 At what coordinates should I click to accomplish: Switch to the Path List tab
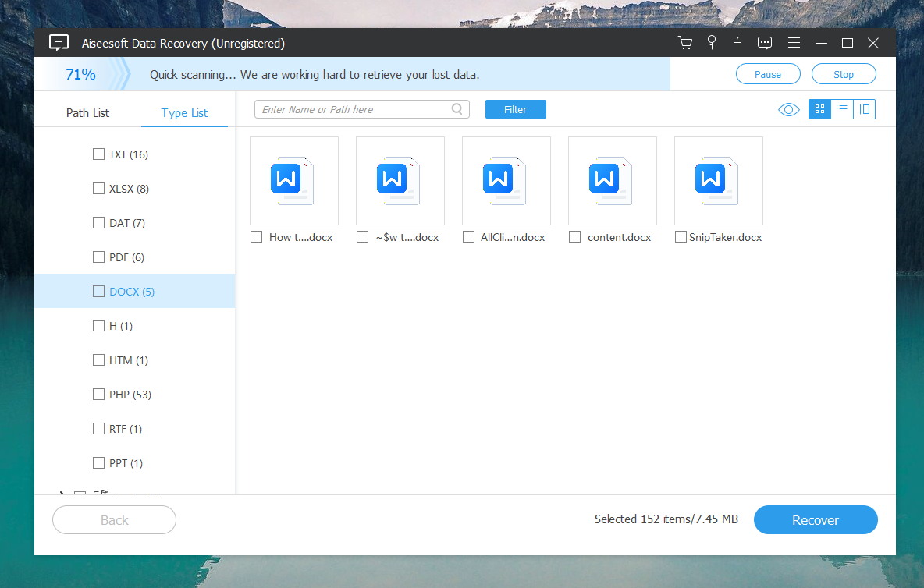coord(87,113)
